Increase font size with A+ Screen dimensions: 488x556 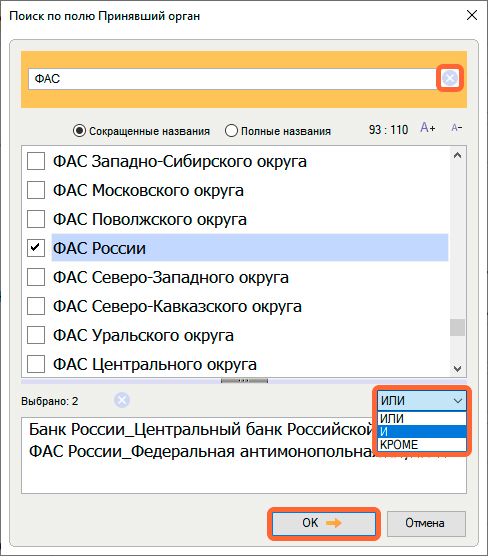[427, 128]
